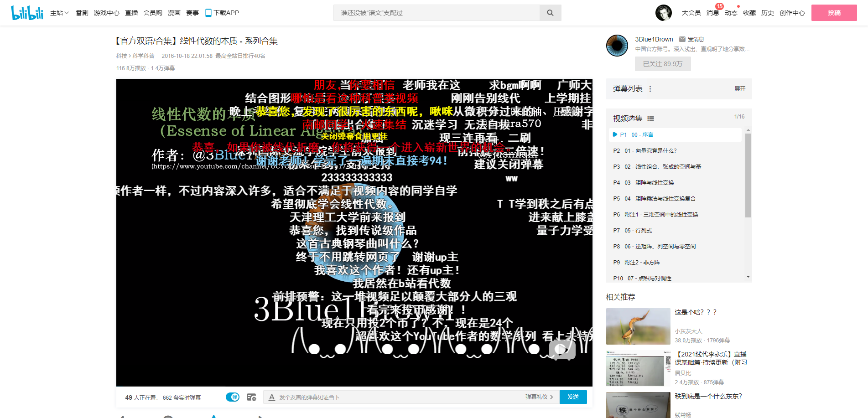This screenshot has width=868, height=418.
Task: Select 番剧 in the top navigation
Action: [x=82, y=12]
